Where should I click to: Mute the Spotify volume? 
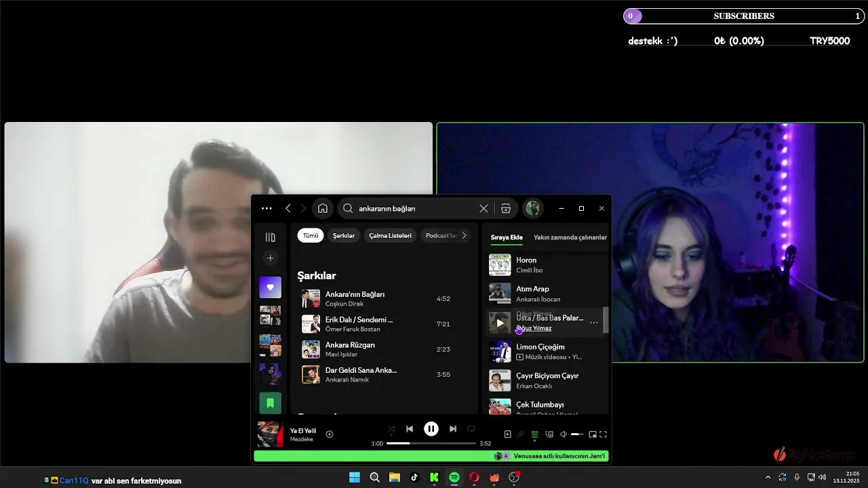tap(563, 434)
